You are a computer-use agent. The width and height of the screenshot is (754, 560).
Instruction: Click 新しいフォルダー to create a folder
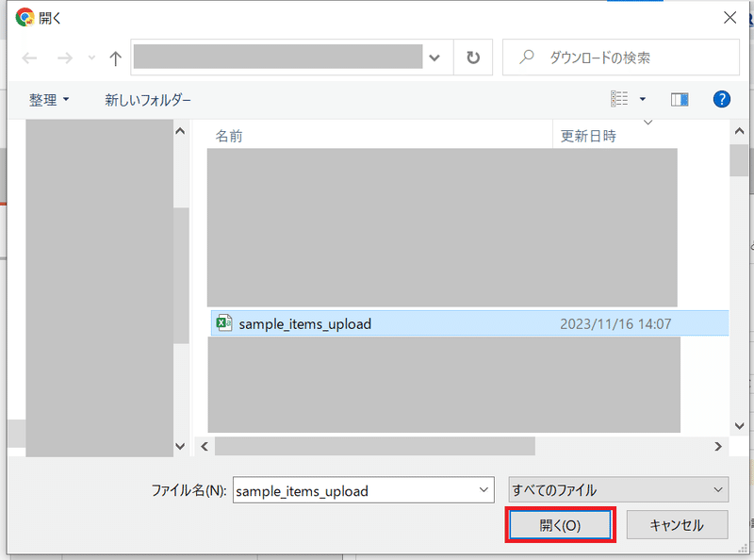pyautogui.click(x=148, y=100)
